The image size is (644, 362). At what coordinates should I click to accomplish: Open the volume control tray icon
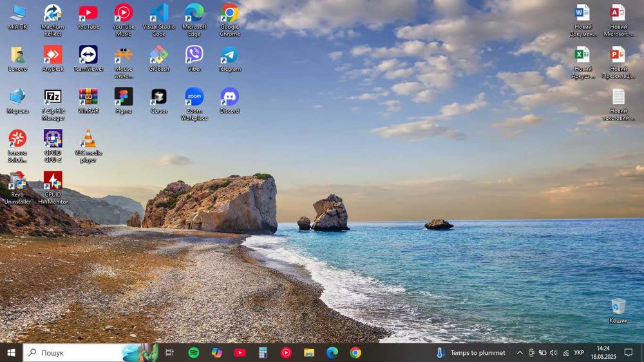(x=554, y=352)
